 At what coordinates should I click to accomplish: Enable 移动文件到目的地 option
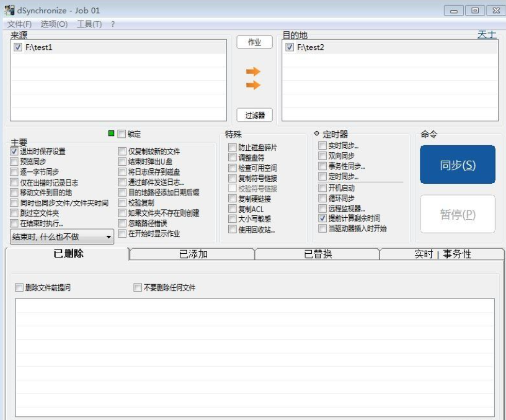point(14,192)
